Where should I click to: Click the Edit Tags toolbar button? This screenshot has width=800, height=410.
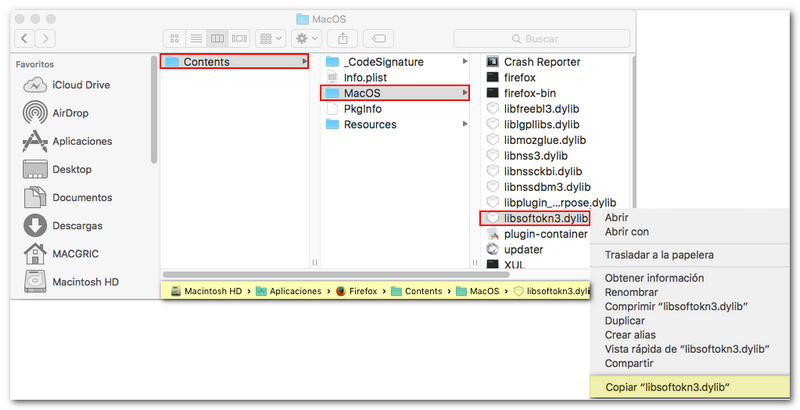[379, 38]
